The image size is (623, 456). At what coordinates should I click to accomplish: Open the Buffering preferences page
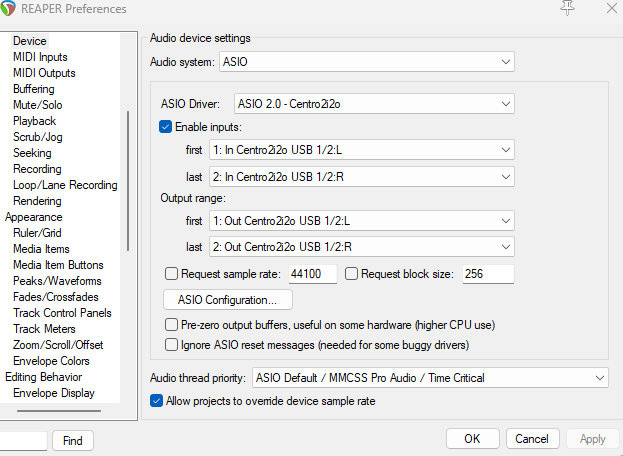[x=34, y=89]
